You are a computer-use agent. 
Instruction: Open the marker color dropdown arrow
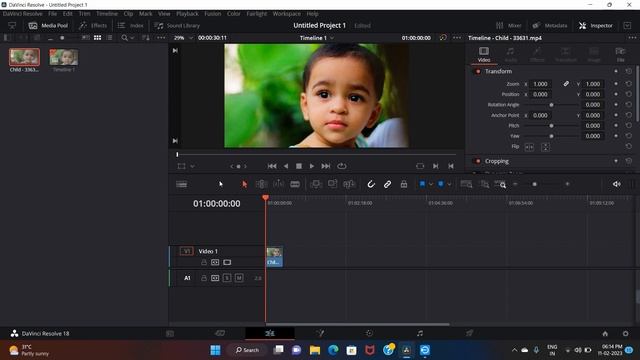point(449,184)
